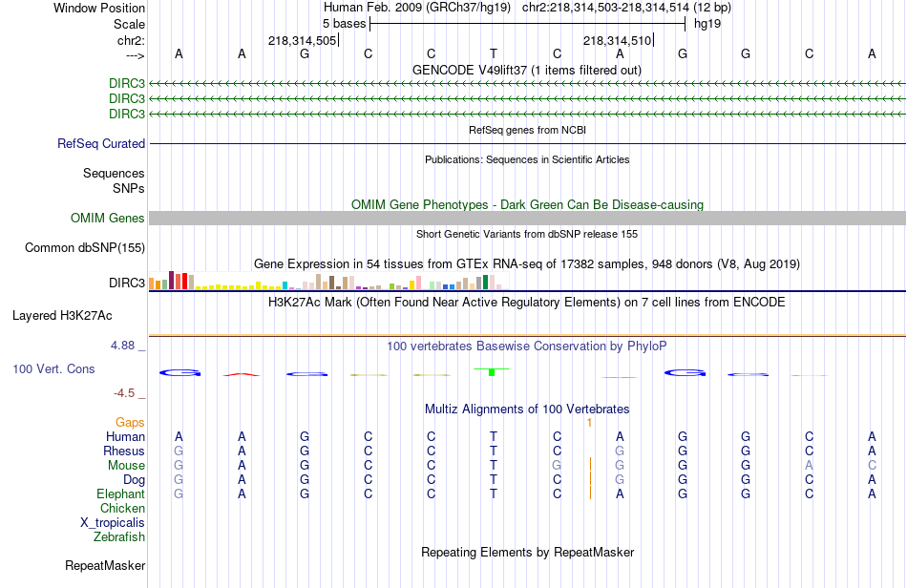Click the chr2:218,314,503-218,314,514 (12 bp) position title
Screen dimensions: 907x588
click(626, 8)
